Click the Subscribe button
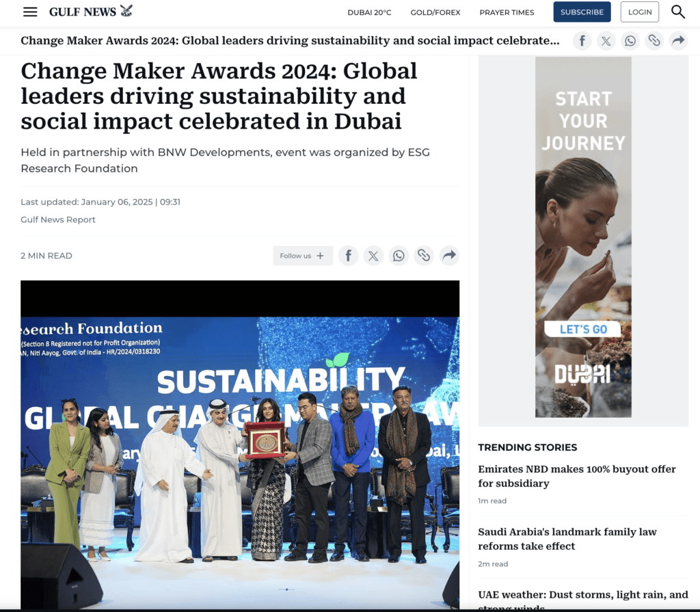 pyautogui.click(x=582, y=12)
